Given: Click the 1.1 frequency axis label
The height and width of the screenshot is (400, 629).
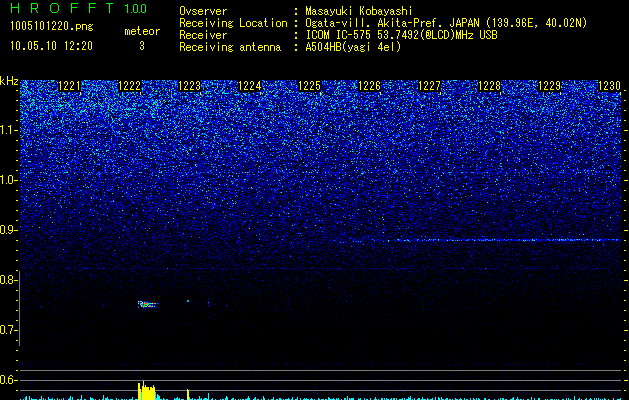Looking at the screenshot, I should click(x=8, y=130).
